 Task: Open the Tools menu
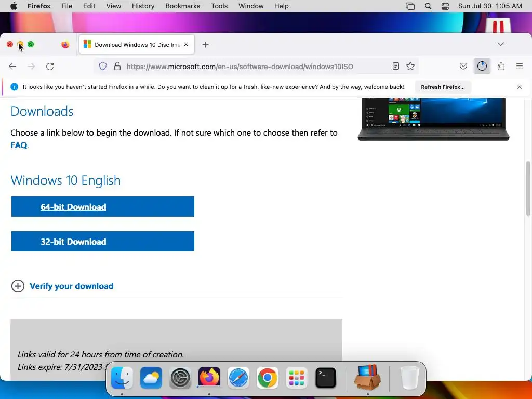point(219,6)
